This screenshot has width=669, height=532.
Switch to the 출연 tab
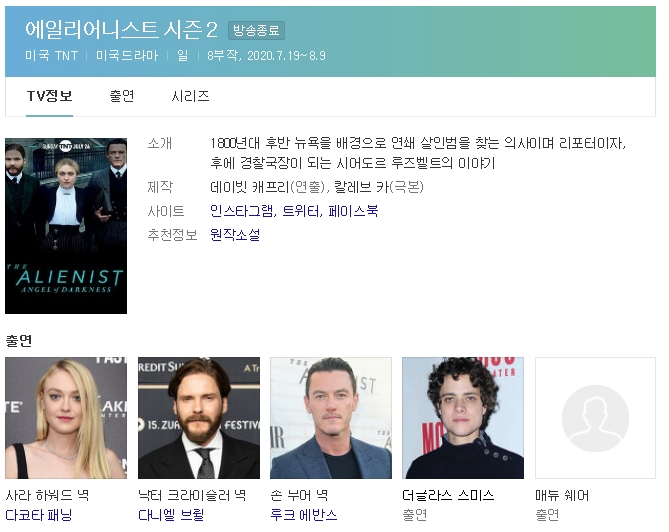(x=122, y=96)
